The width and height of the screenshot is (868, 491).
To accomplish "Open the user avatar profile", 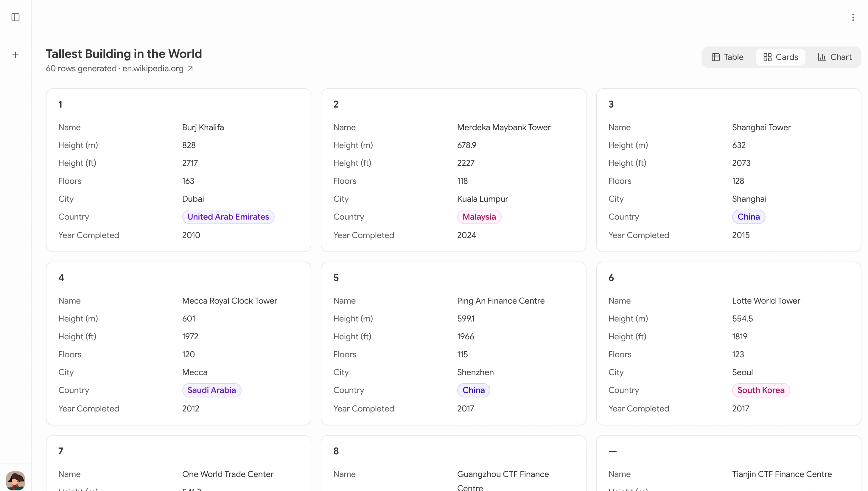I will click(x=15, y=480).
